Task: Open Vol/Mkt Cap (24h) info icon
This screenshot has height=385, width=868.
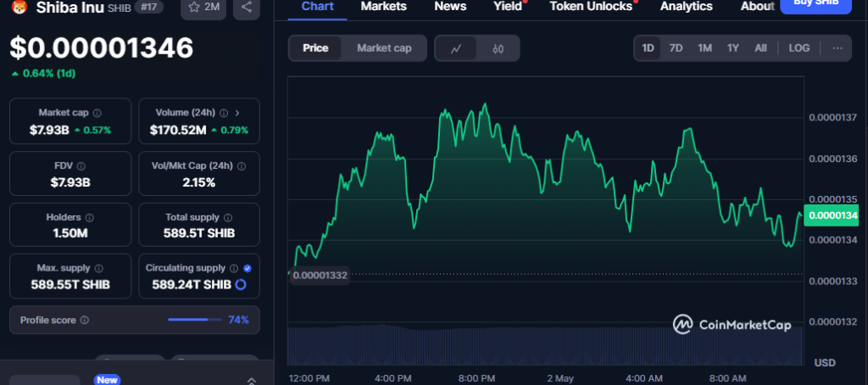Action: [242, 166]
